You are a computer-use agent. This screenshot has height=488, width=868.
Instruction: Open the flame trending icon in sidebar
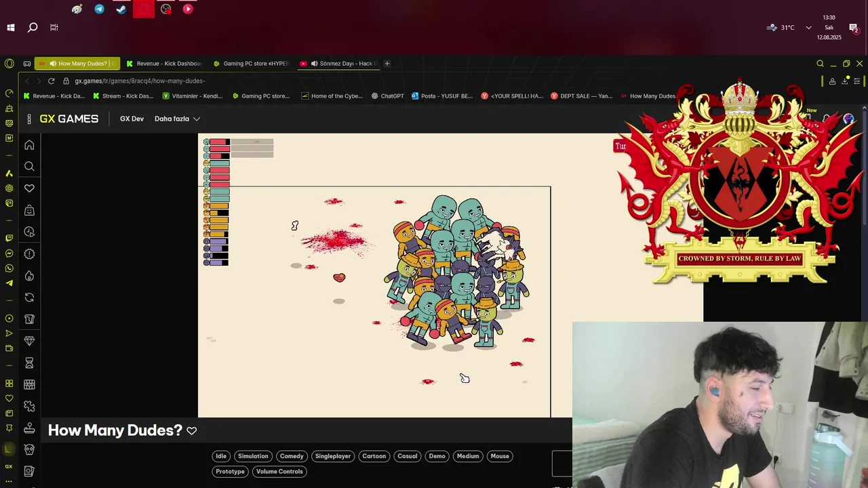click(x=29, y=275)
